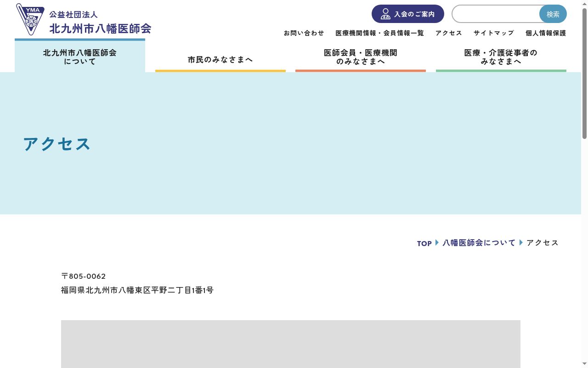Click the gray map embed area
Viewport: 588px width, 368px height.
[x=291, y=344]
